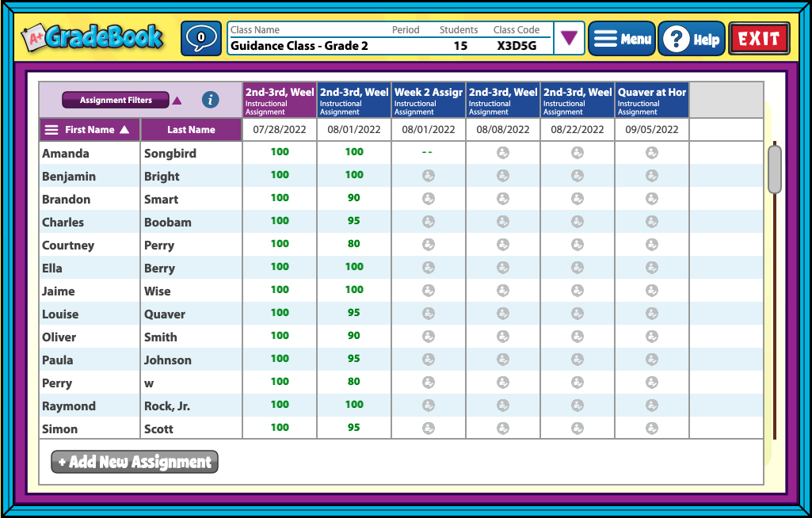Click Jaime's 09/05/2022 assignment status icon
Image resolution: width=812 pixels, height=518 pixels.
[x=652, y=290]
